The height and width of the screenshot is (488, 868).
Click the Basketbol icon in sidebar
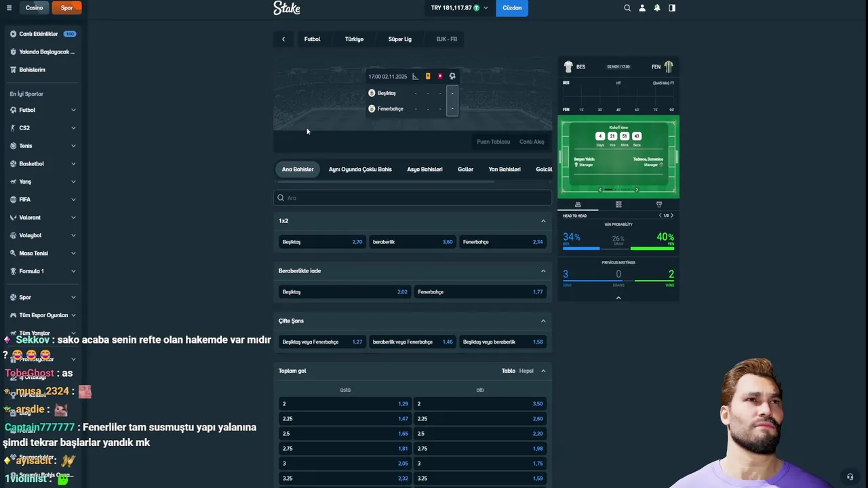point(13,163)
